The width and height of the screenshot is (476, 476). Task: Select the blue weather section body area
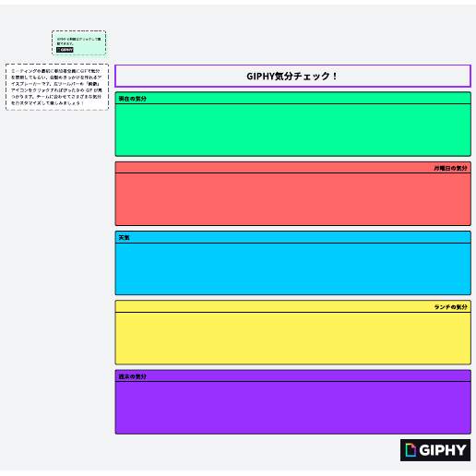click(292, 268)
